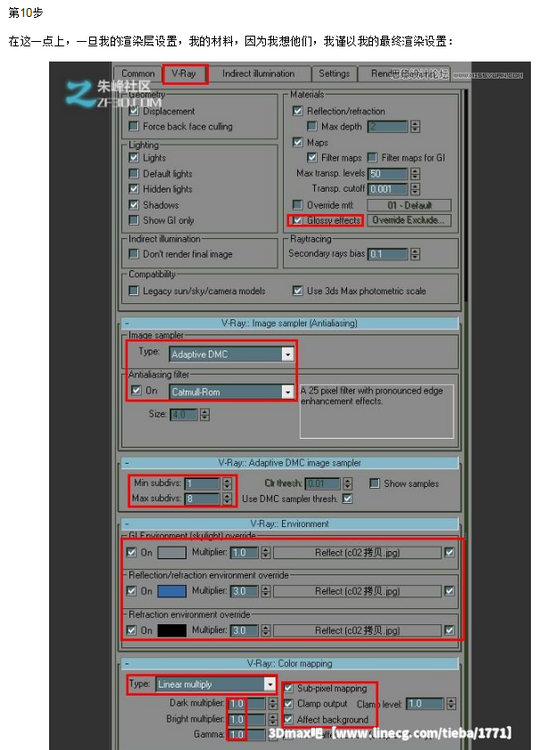The image size is (547, 750).
Task: Toggle refraction environment map enable checkbox
Action: point(449,630)
